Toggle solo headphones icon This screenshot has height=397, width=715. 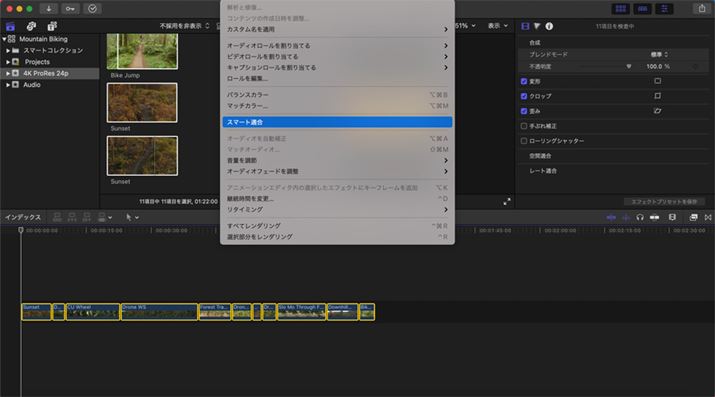coord(640,217)
